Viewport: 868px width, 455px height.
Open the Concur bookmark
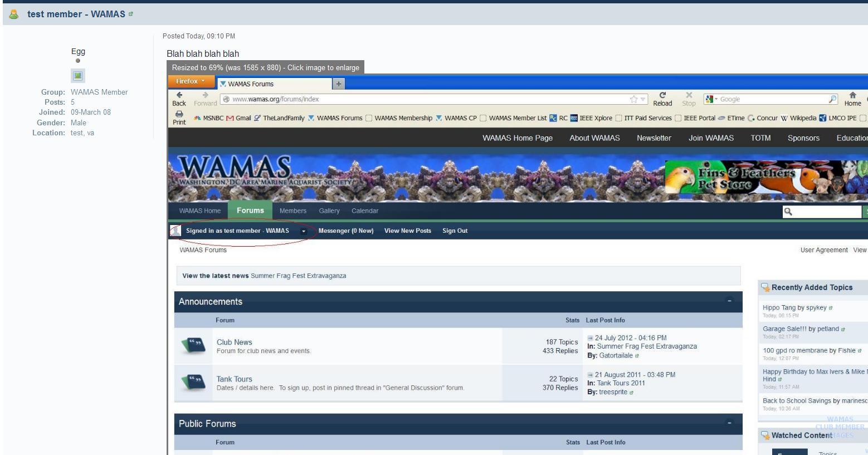[762, 118]
